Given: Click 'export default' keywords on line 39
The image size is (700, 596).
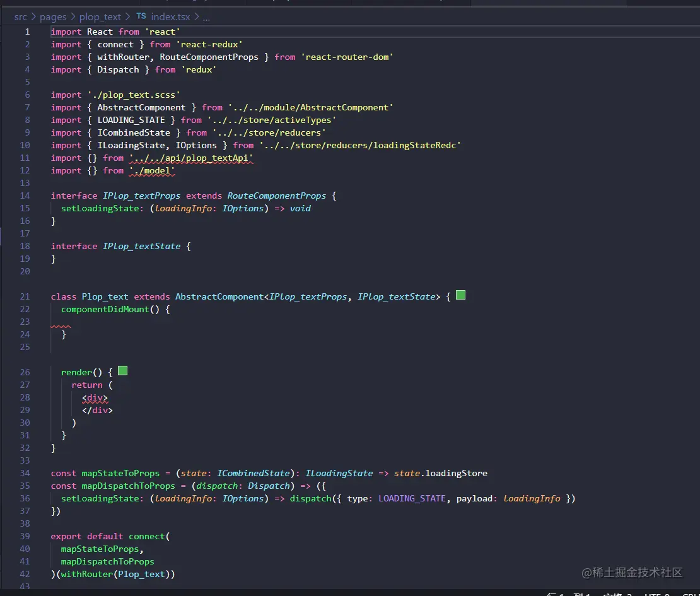Looking at the screenshot, I should point(87,536).
